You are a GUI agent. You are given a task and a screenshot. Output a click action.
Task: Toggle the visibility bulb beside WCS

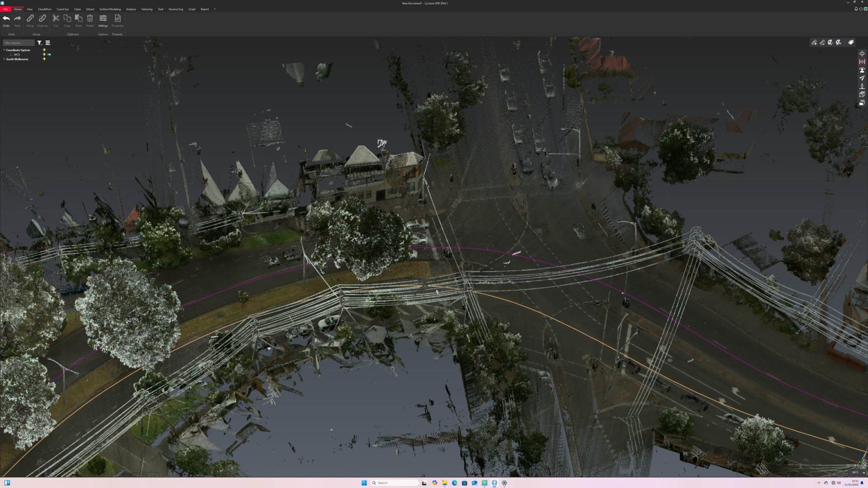[x=44, y=54]
